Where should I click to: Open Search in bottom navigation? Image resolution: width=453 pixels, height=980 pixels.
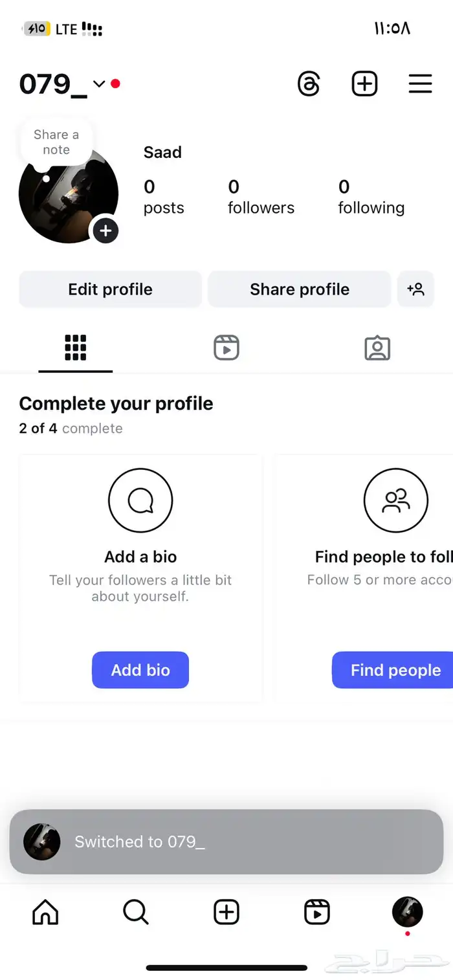pyautogui.click(x=136, y=913)
